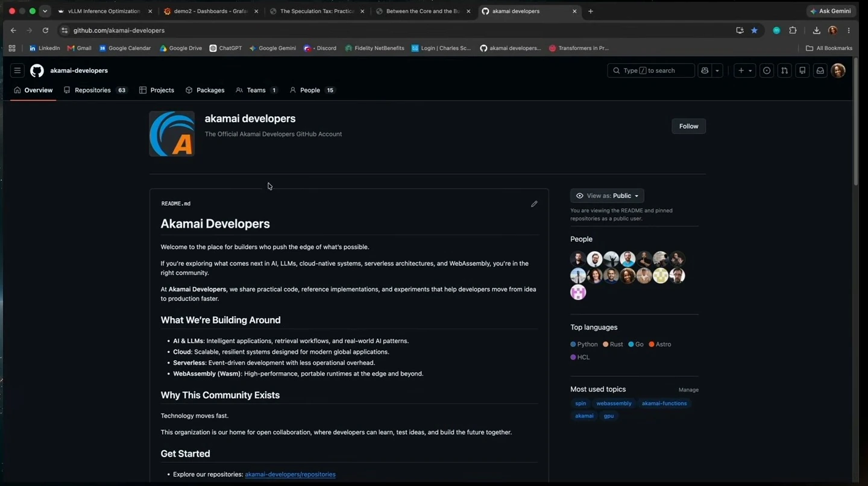868x486 pixels.
Task: Open the teal 'm' extension icon
Action: tap(776, 30)
